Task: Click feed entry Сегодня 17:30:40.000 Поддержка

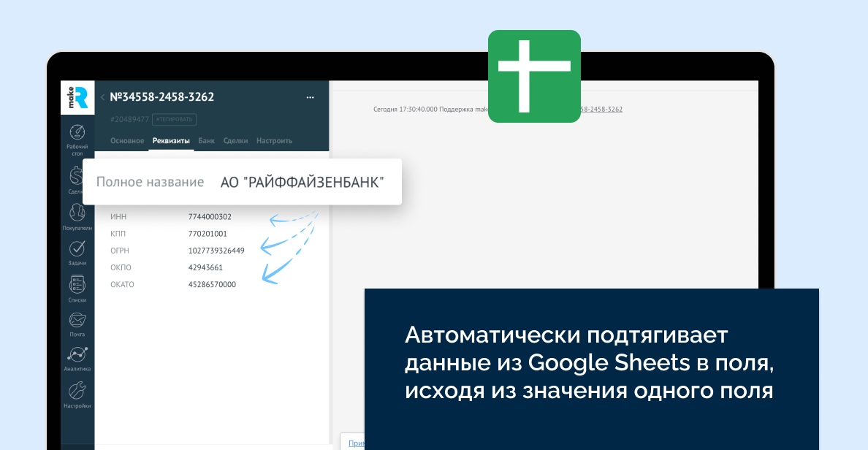Action: pos(430,110)
